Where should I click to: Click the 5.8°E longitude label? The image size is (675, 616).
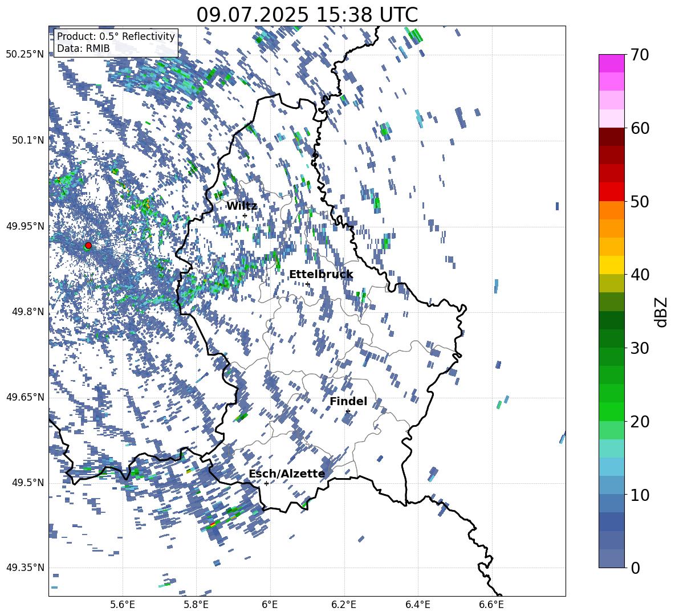196,605
